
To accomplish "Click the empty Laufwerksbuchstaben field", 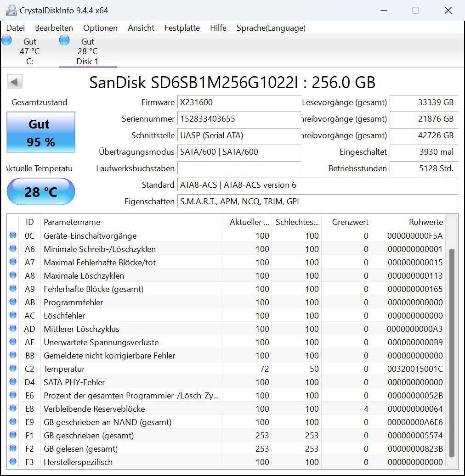I will pyautogui.click(x=239, y=168).
